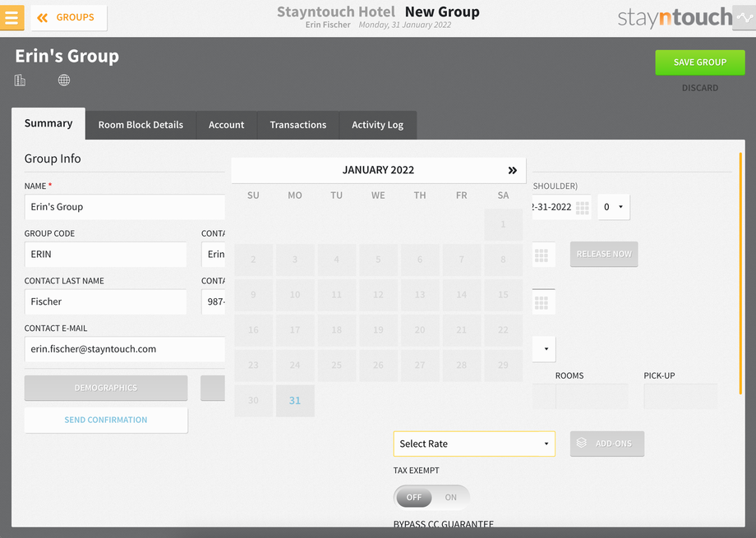Open the Activity Log tab
Image resolution: width=756 pixels, height=538 pixels.
pyautogui.click(x=377, y=125)
